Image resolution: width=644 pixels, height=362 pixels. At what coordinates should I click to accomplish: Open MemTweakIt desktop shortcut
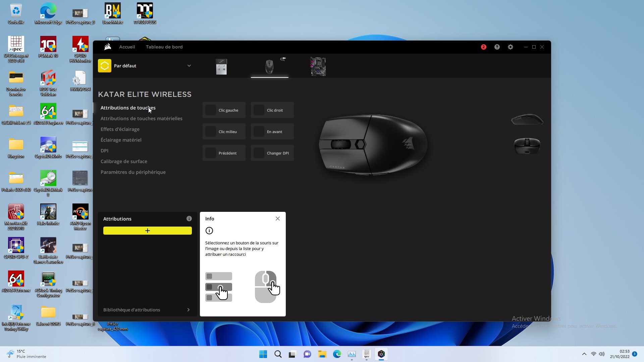[x=16, y=217]
